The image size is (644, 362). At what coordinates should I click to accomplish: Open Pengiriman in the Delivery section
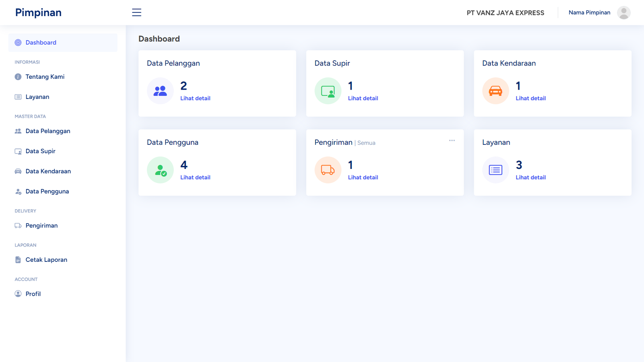pyautogui.click(x=41, y=226)
